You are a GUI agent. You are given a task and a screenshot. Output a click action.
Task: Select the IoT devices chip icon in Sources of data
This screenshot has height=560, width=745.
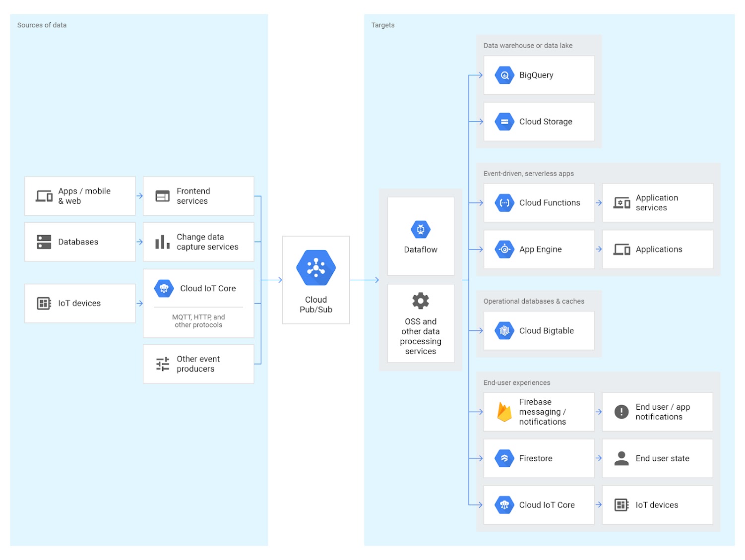(x=44, y=303)
